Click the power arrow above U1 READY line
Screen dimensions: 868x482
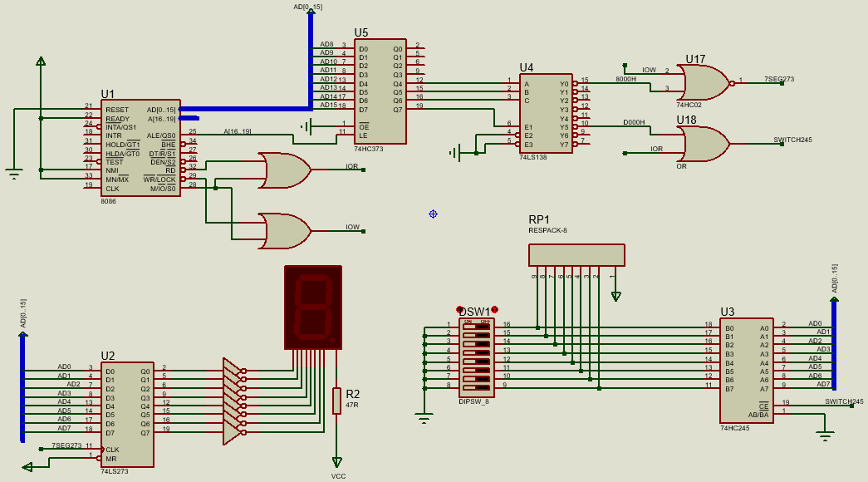[41, 61]
